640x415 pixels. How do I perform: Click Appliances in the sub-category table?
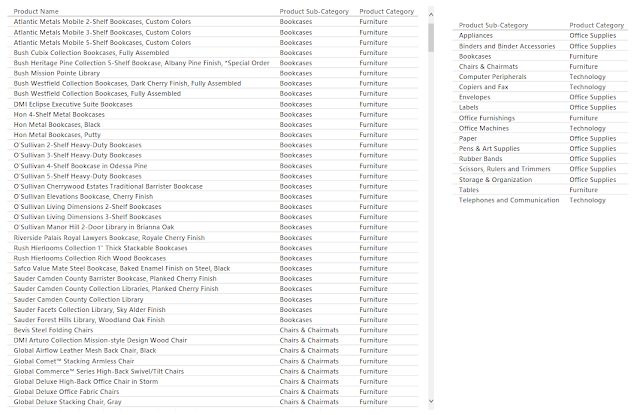pos(476,36)
